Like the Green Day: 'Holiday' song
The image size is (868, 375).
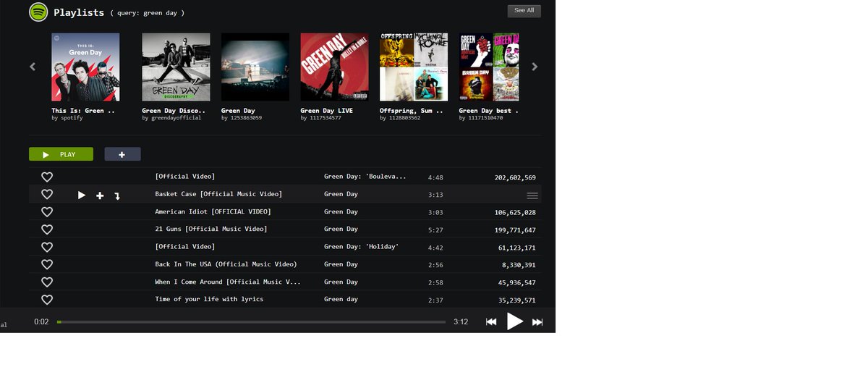[47, 247]
